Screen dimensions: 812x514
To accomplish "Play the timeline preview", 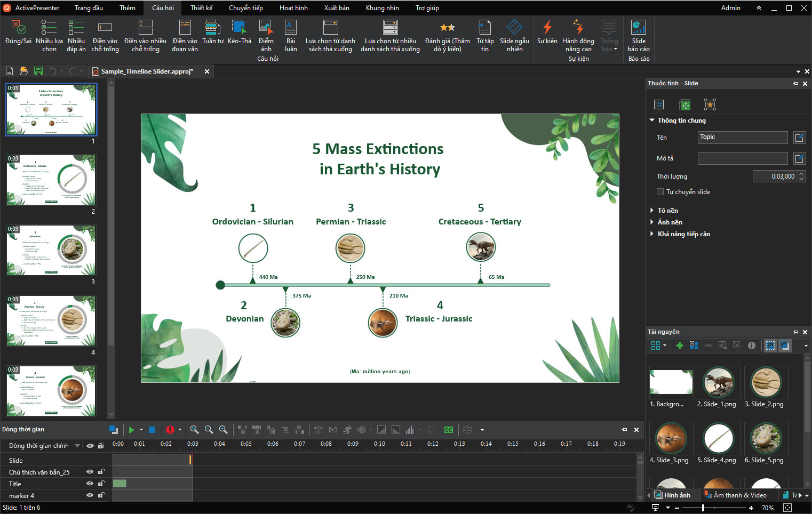I will (x=131, y=430).
